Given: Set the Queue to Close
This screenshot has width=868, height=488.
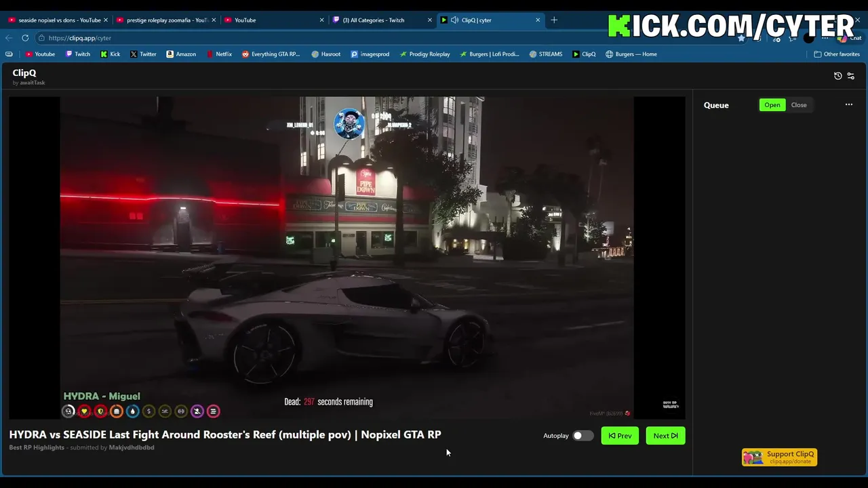Looking at the screenshot, I should [x=799, y=105].
